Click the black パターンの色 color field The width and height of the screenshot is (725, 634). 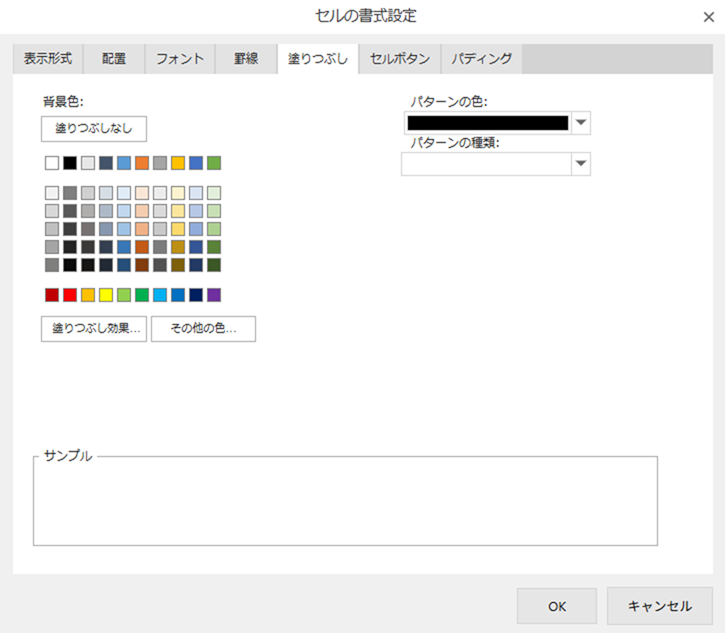coord(487,123)
